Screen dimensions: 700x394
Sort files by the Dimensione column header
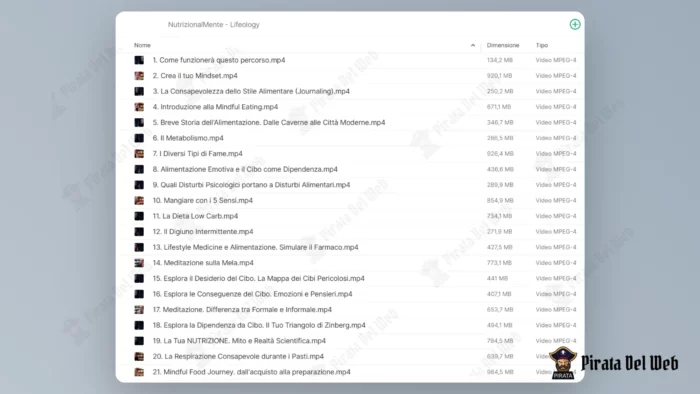[x=503, y=46]
